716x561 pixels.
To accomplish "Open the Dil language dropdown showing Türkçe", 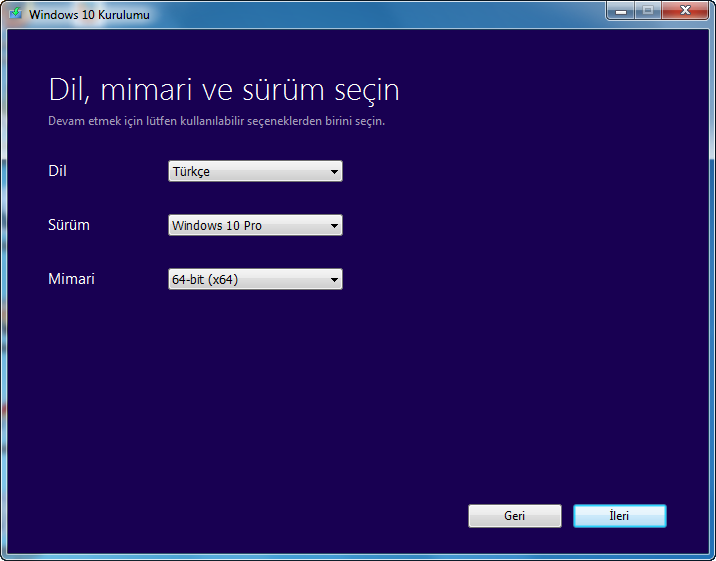I will (x=255, y=171).
